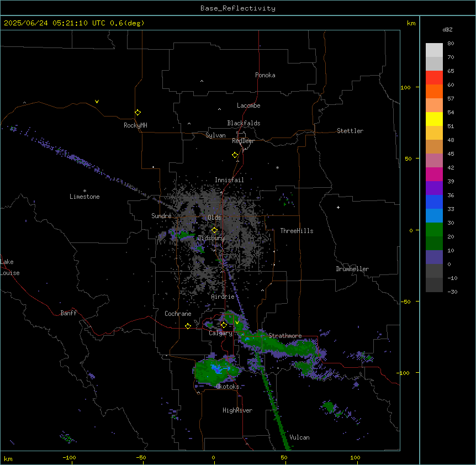Click the yellow diamond marker below Cochrane
This screenshot has width=476, height=465.
click(x=188, y=326)
